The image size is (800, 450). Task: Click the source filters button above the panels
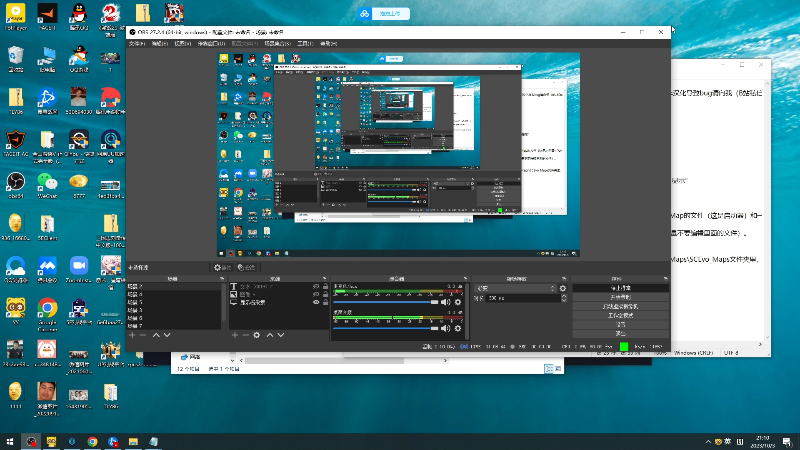tap(246, 267)
